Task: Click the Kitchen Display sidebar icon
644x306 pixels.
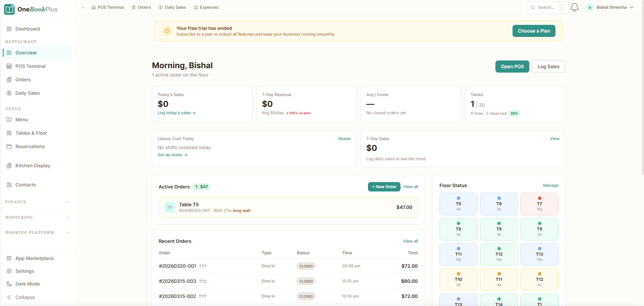Action: click(9, 166)
